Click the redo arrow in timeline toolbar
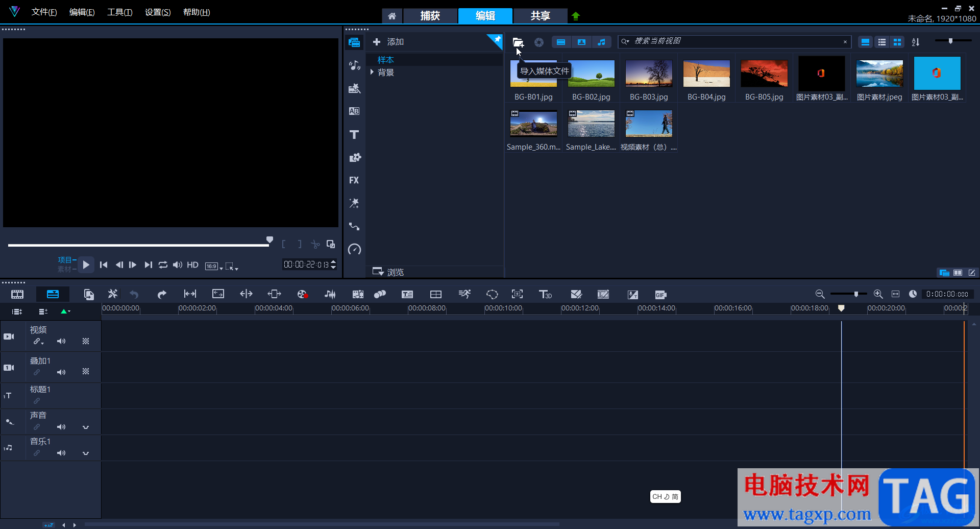 pyautogui.click(x=162, y=294)
